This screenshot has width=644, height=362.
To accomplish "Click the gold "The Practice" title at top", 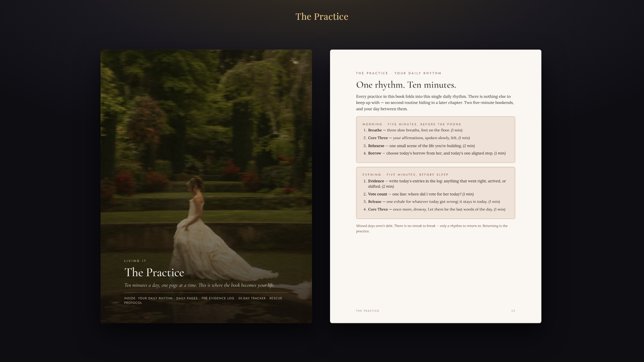I will pos(322,17).
